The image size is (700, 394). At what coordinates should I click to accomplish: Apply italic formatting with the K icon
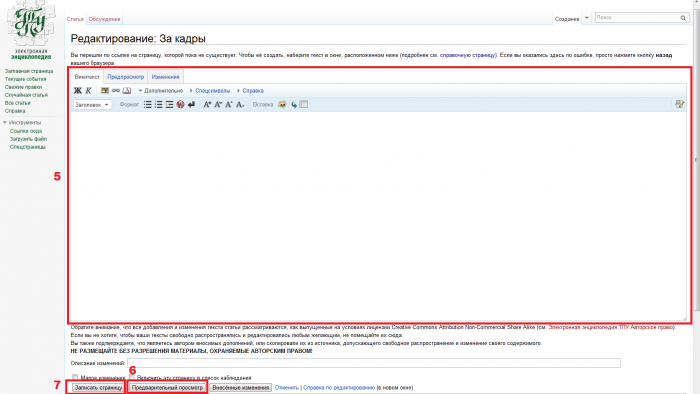pyautogui.click(x=88, y=91)
